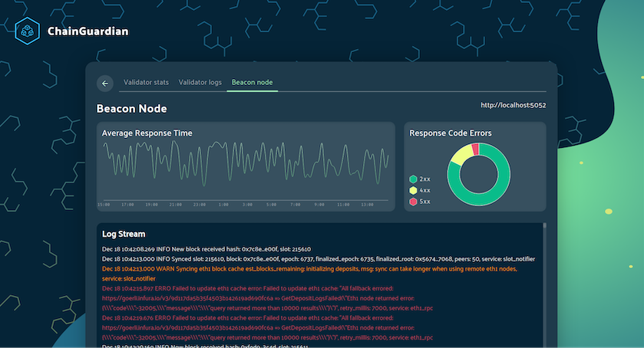Click the http://localhost:5052 address

tap(514, 105)
